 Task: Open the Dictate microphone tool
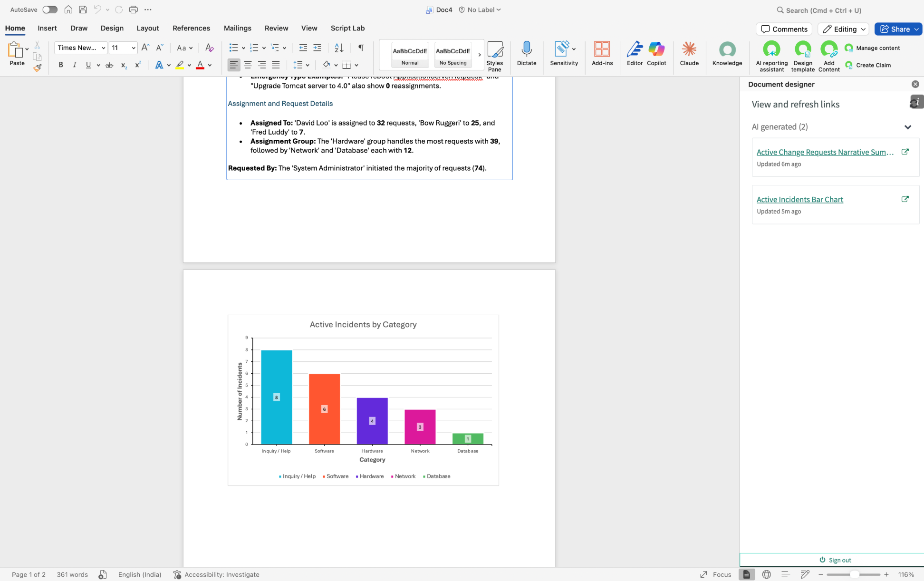(x=526, y=53)
